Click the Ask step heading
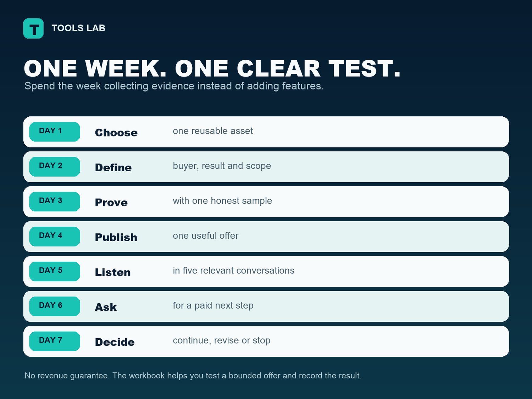The image size is (532, 399). (106, 307)
